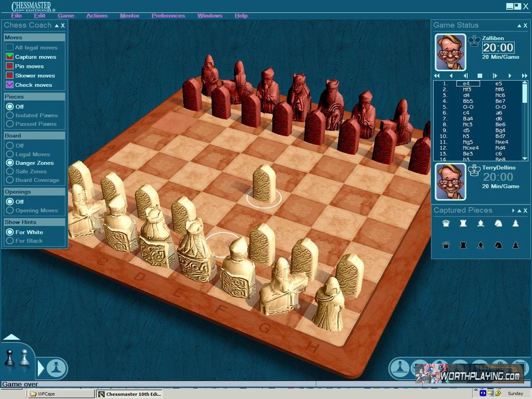Click the pawn icon button at bottom left
The image size is (532, 399).
point(56,368)
